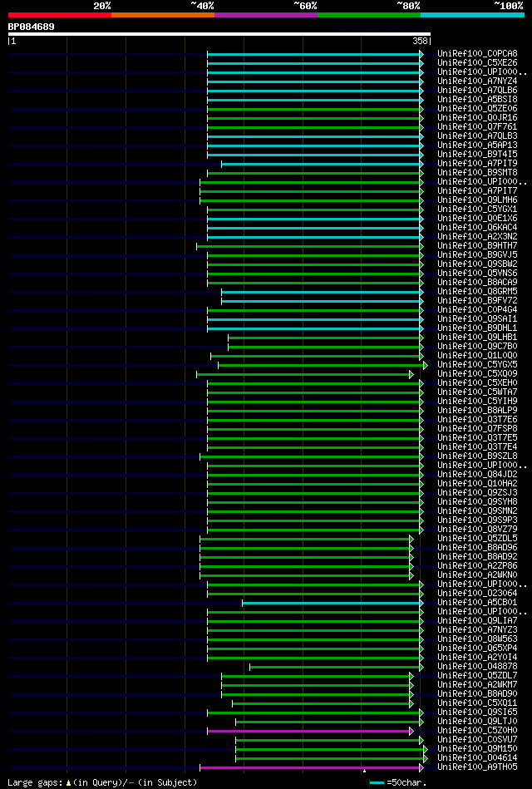This screenshot has width=532, height=789.
Task: Select the UniRef100_B9SMT8 label
Action: (x=477, y=173)
